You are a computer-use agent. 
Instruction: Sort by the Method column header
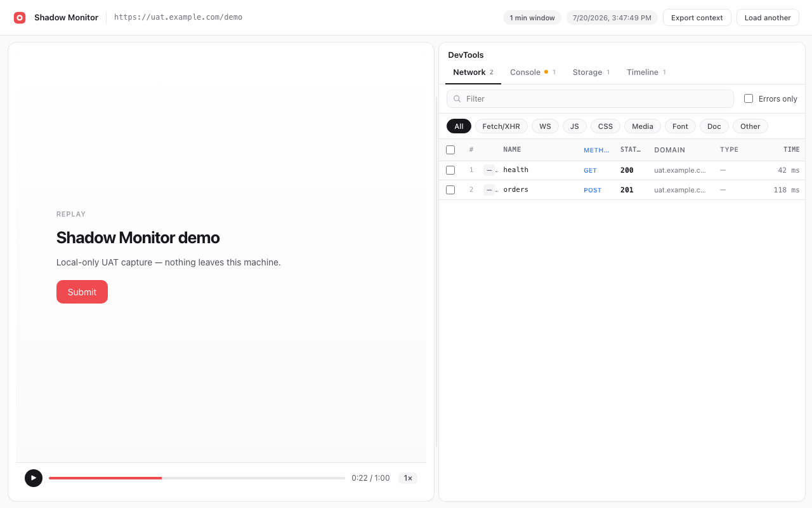tap(596, 150)
